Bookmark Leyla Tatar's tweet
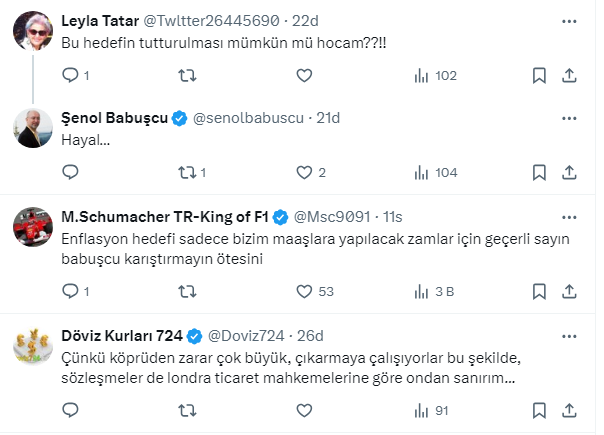Viewport: 604px width, 435px height. coord(539,75)
